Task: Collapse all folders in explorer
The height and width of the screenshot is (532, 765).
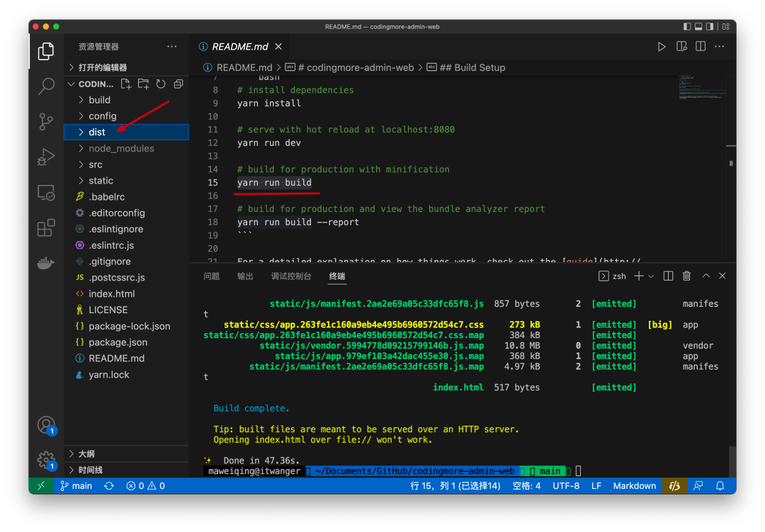Action: click(178, 84)
